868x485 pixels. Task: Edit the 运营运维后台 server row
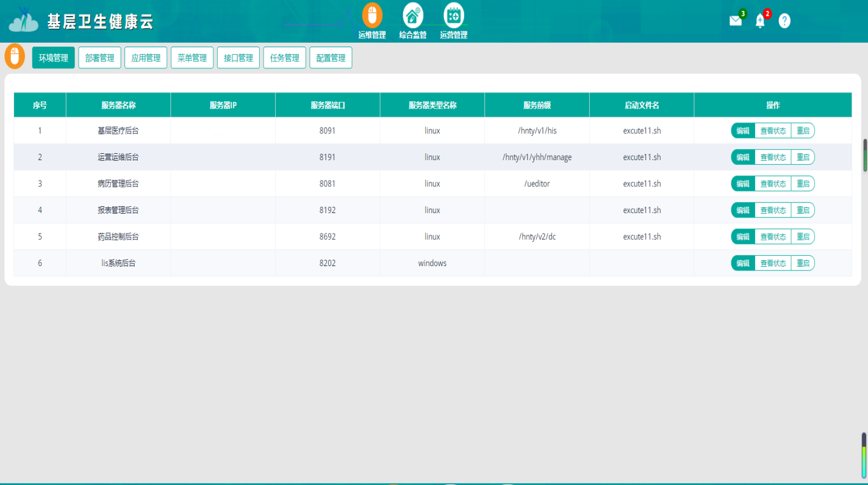tap(743, 157)
